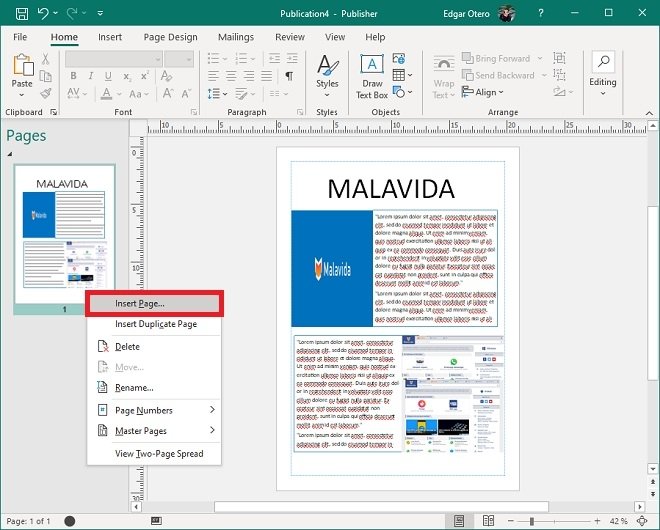Open Customize Quick Access Toolbar dropdown
The width and height of the screenshot is (660, 530).
coord(100,13)
